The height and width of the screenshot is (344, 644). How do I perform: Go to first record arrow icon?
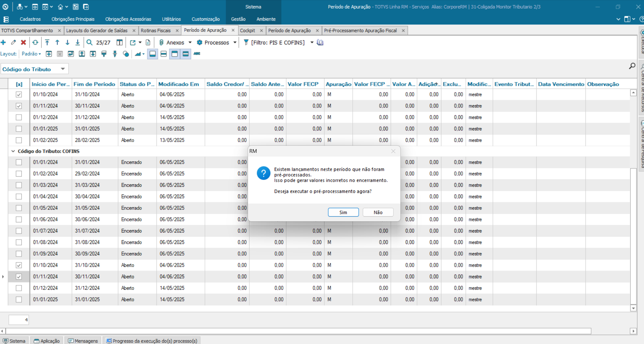click(x=47, y=42)
